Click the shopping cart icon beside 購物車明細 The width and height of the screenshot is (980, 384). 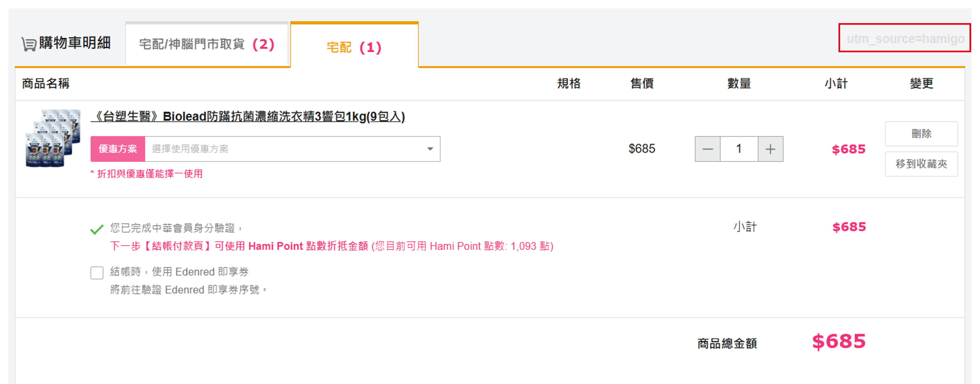[x=29, y=44]
